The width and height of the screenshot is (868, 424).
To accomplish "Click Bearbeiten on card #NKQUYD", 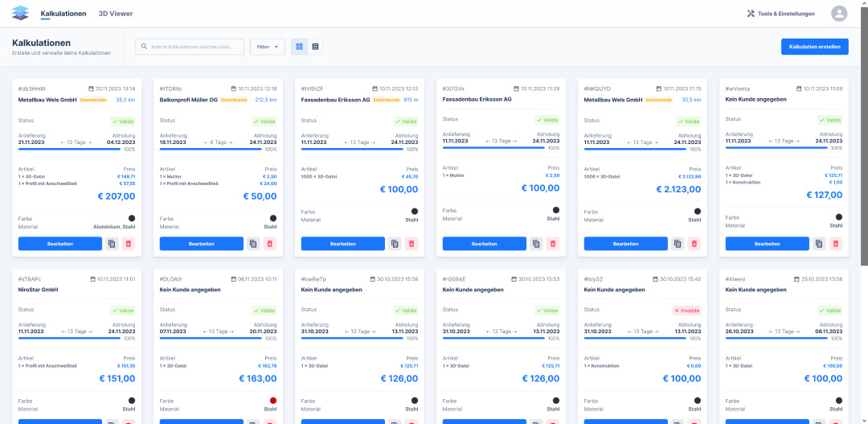I will pyautogui.click(x=626, y=244).
